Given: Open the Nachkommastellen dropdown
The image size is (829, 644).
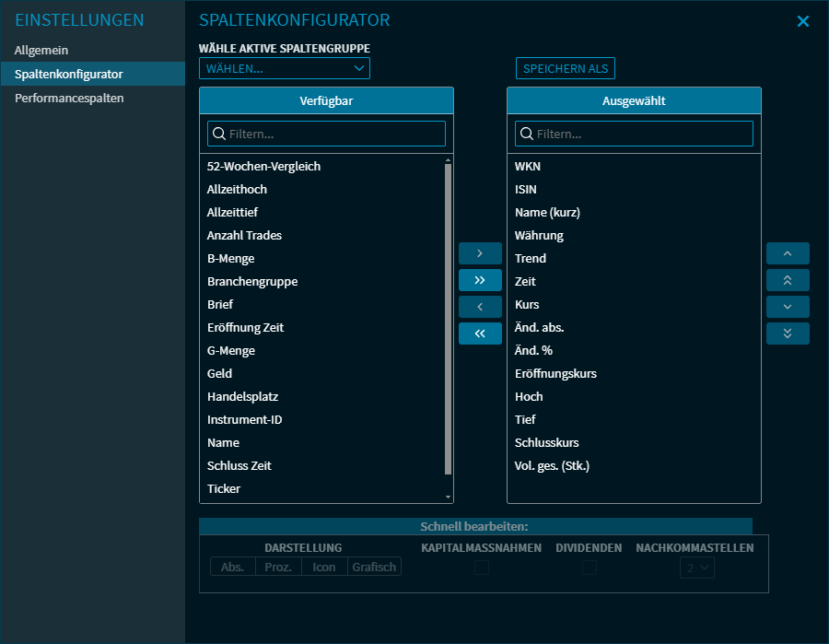Looking at the screenshot, I should pos(697,568).
